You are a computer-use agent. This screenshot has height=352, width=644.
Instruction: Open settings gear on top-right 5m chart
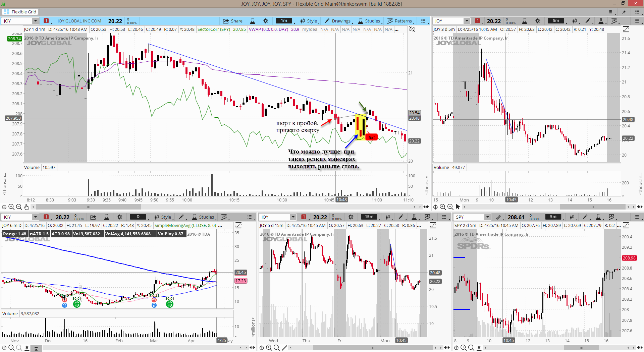click(538, 21)
